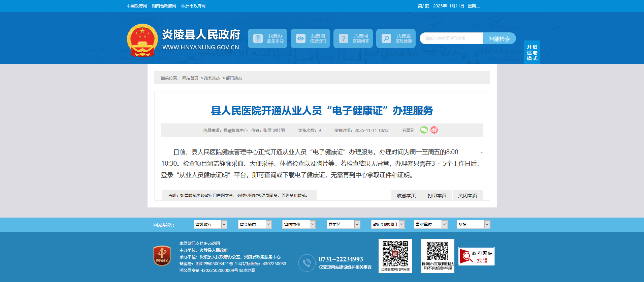Expand the 县市区 dropdown
Screen dimensions: 644x282
click(343, 224)
